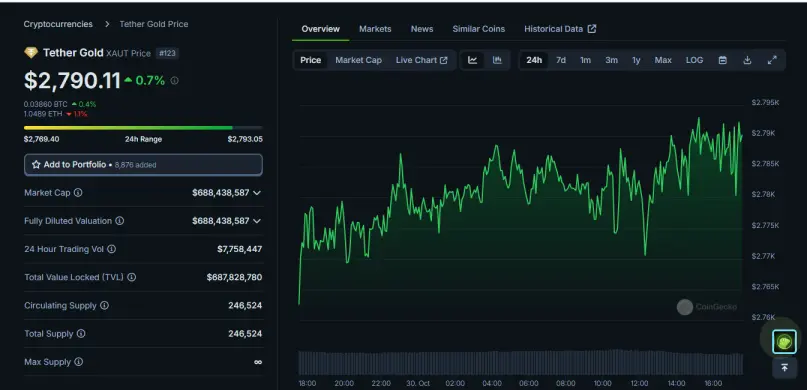Expand the Market Cap value chevron
This screenshot has height=390, width=807.
[x=257, y=193]
